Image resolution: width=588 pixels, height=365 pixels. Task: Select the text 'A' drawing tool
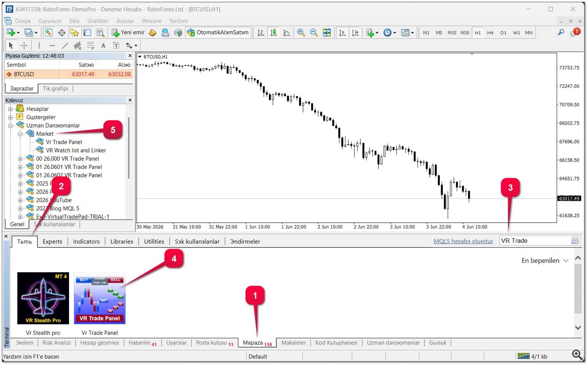coord(103,45)
